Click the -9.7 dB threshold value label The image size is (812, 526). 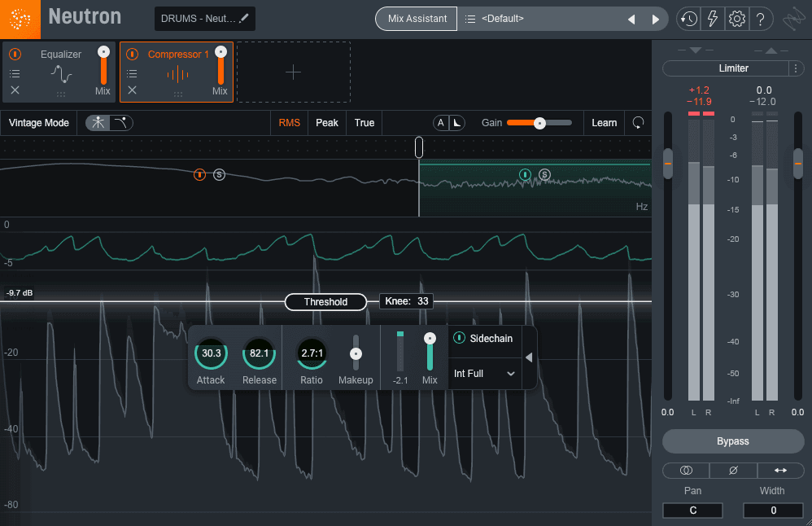(x=20, y=293)
